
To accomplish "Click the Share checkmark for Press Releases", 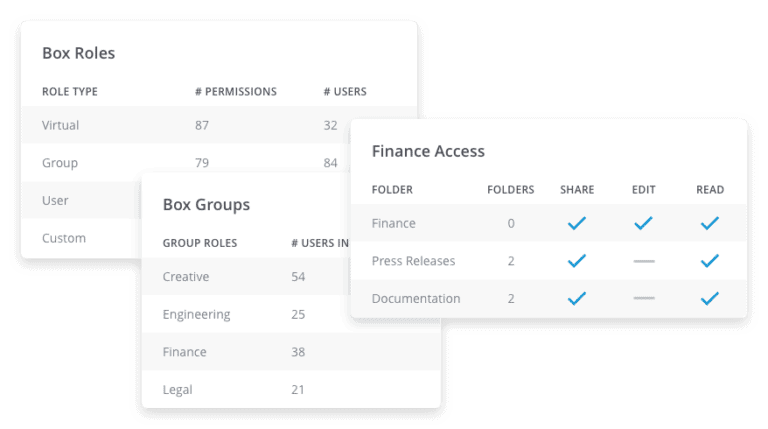I will click(x=576, y=261).
